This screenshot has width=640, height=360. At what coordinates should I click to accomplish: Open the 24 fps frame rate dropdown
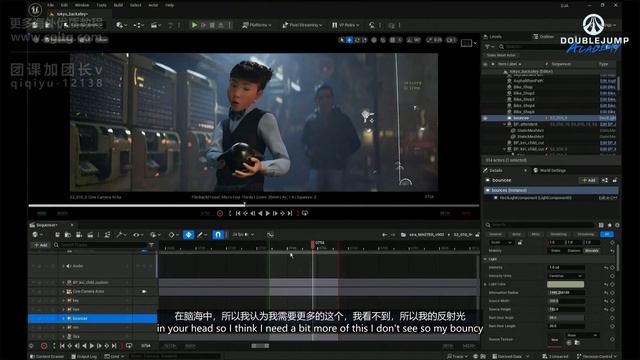[243, 235]
